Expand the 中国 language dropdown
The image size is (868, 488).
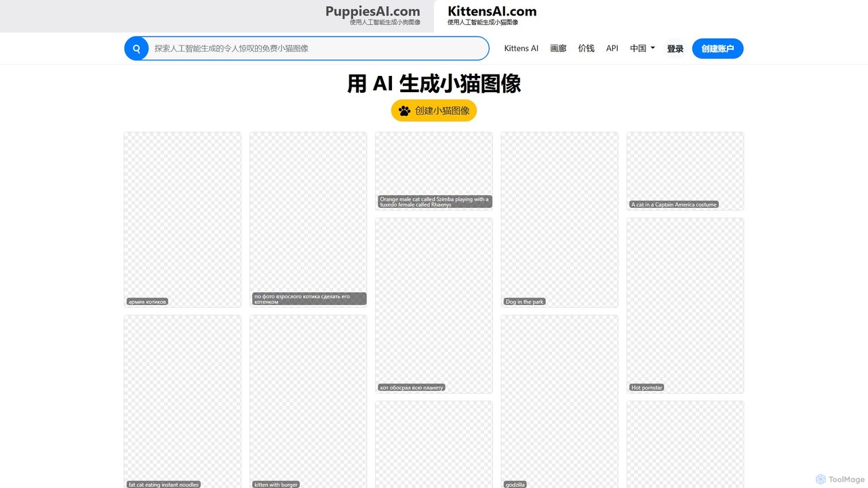pyautogui.click(x=642, y=49)
